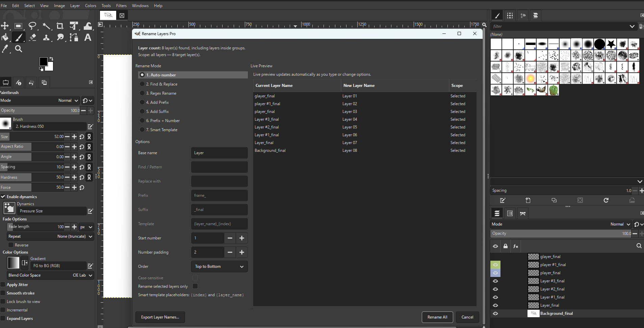Hide the Layer #3_final layer

point(495,281)
